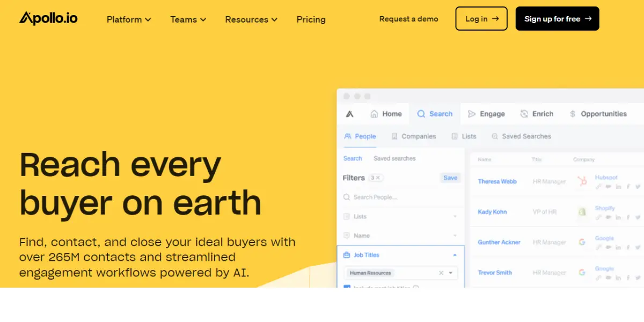Select the People tab
This screenshot has height=322, width=644.
pos(360,136)
